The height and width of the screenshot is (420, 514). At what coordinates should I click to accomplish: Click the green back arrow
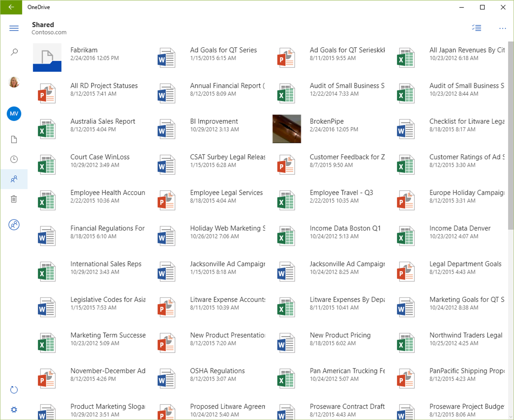[11, 7]
